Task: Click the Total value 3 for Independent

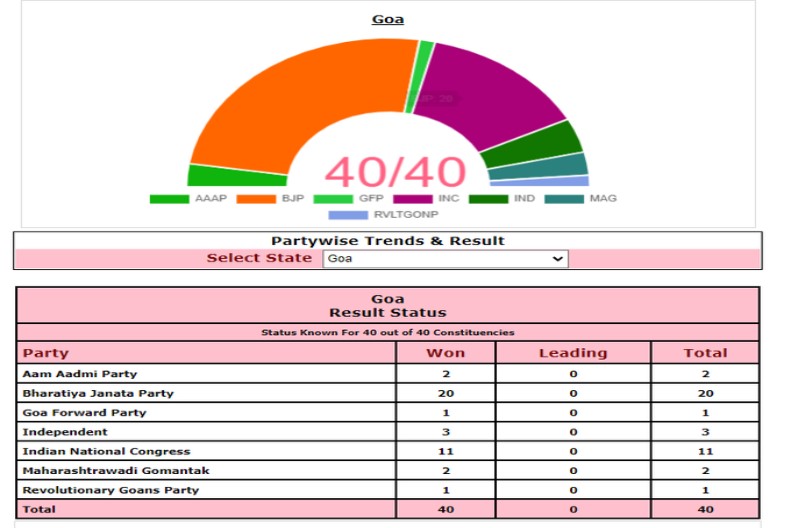Action: 705,432
